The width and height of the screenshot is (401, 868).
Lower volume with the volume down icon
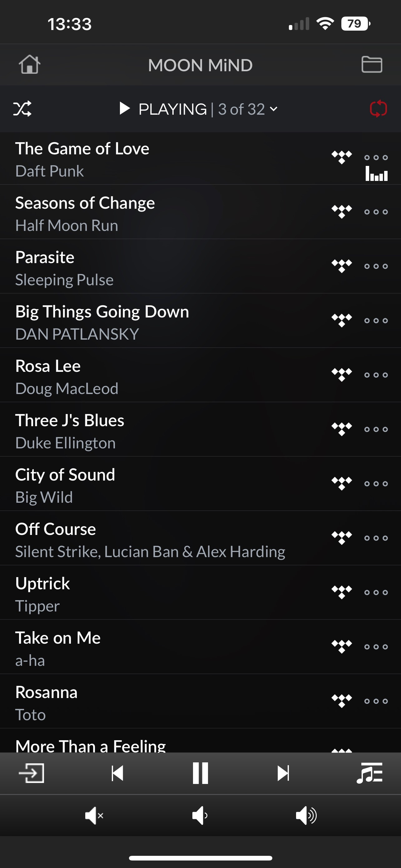click(200, 816)
